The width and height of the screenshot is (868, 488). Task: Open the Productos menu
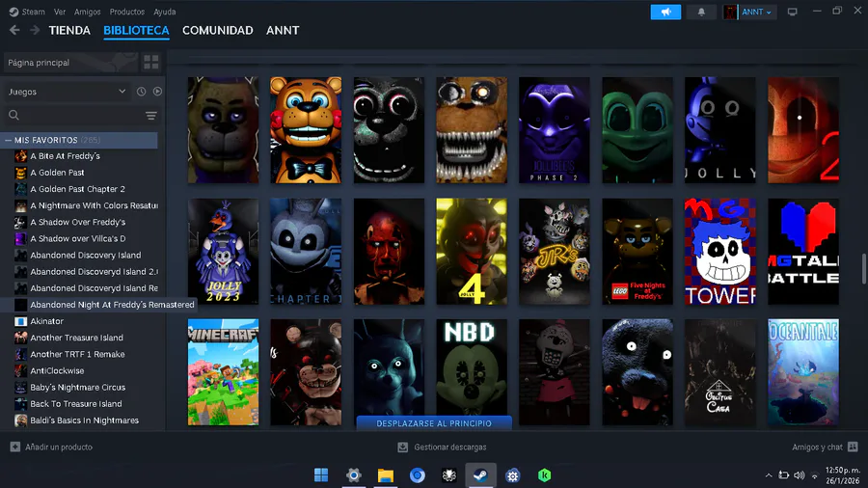(126, 12)
